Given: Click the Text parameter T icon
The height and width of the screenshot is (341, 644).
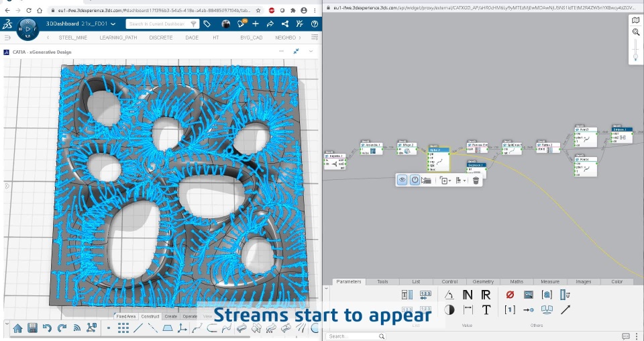Looking at the screenshot, I should (x=486, y=309).
